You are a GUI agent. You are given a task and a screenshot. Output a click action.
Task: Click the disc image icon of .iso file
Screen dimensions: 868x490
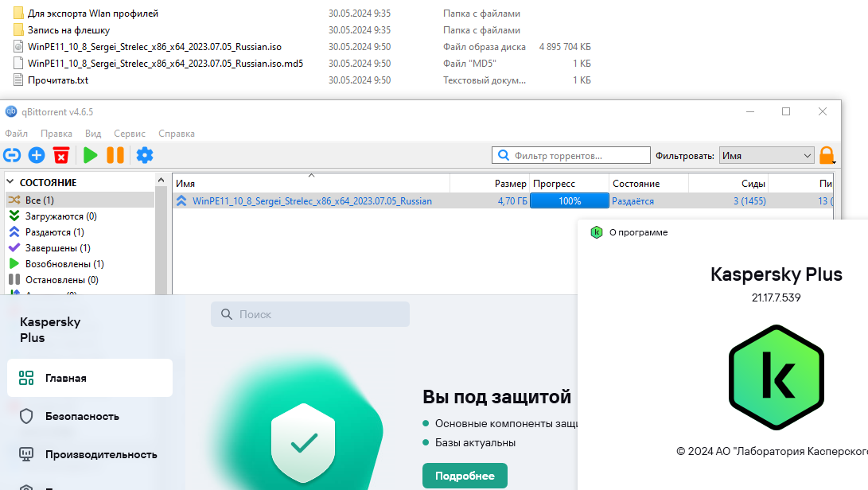[x=18, y=46]
